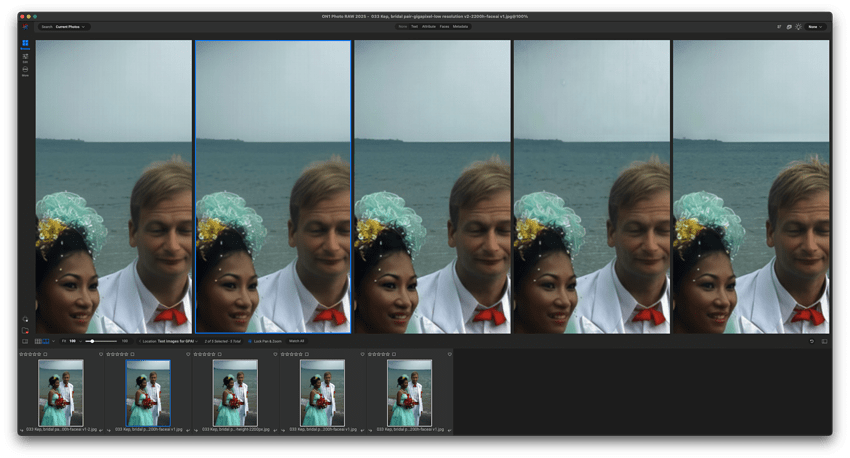
Task: Rotate the v1-2.jpg thumbnail left
Action: click(x=22, y=430)
